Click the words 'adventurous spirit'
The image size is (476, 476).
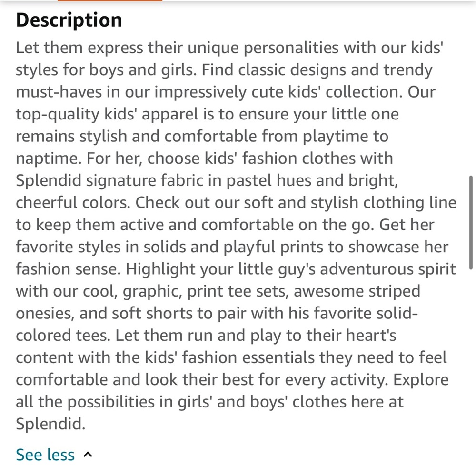coord(388,269)
